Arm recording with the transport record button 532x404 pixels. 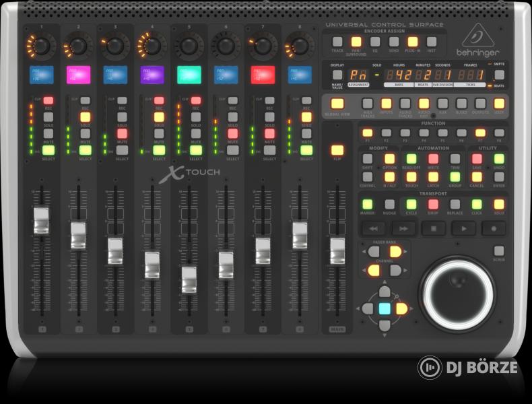pos(494,229)
